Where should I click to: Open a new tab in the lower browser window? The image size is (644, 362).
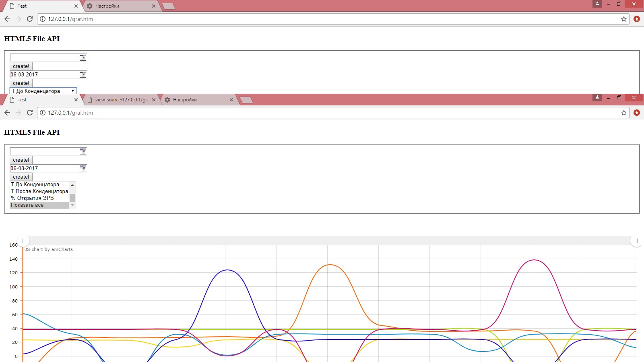[x=246, y=100]
